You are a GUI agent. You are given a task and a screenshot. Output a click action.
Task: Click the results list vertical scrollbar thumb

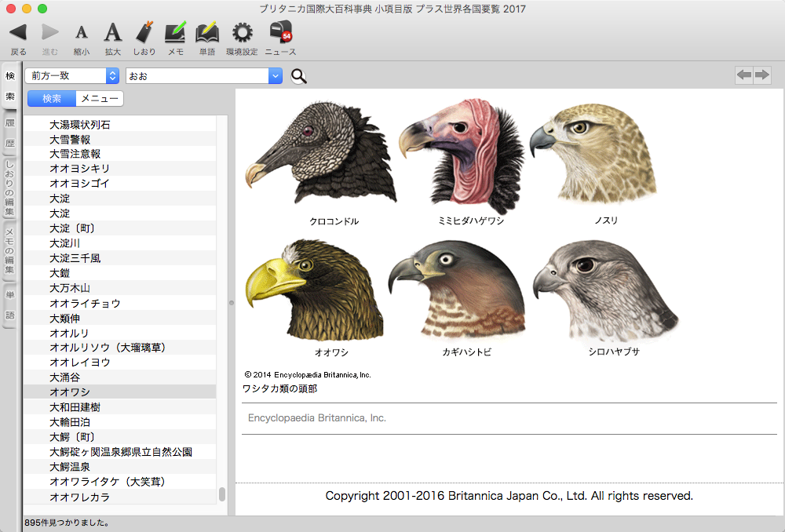(x=222, y=494)
